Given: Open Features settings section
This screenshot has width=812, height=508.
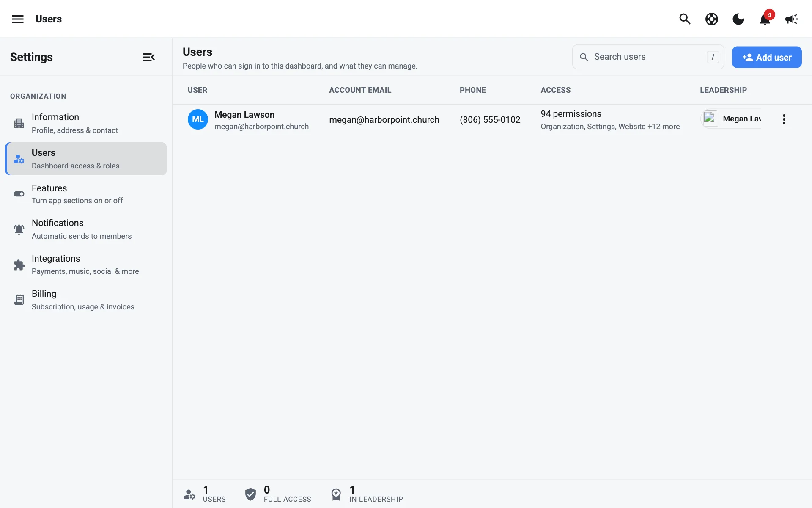Looking at the screenshot, I should (86, 194).
